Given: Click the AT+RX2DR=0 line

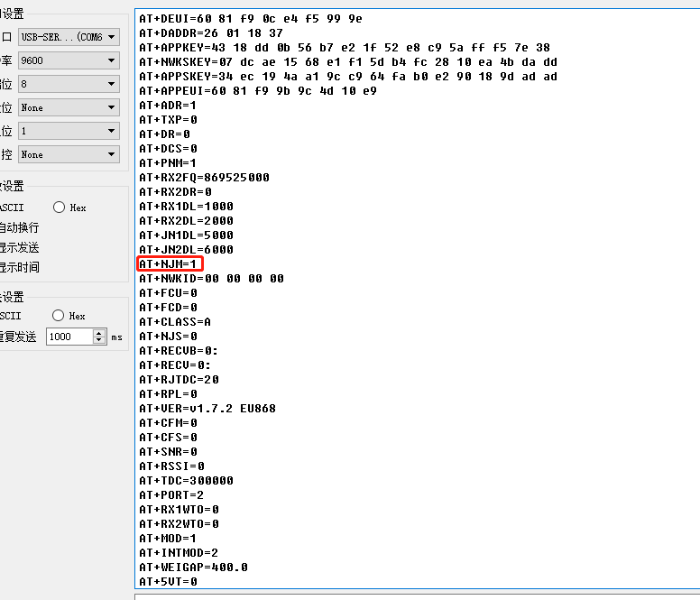Looking at the screenshot, I should (x=175, y=191).
